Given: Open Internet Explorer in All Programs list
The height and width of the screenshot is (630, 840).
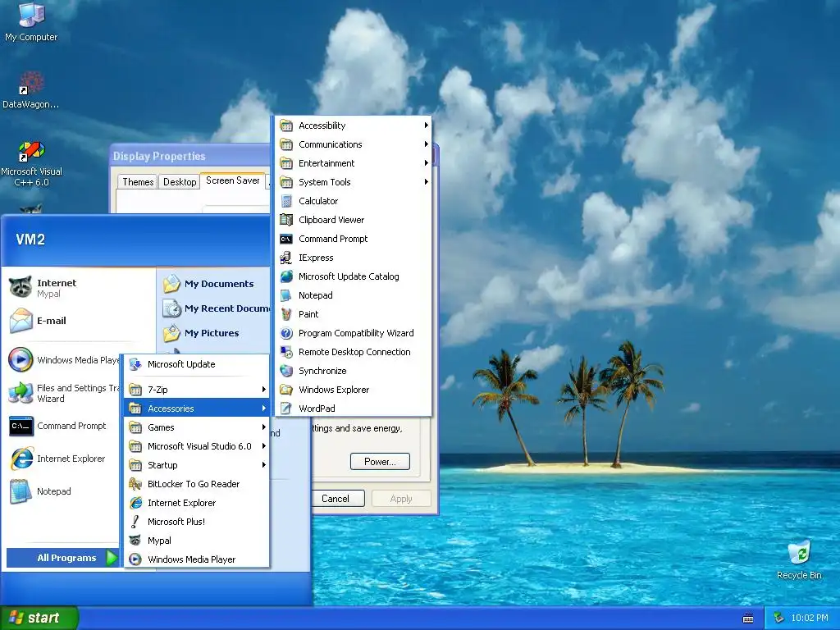Looking at the screenshot, I should (197, 503).
